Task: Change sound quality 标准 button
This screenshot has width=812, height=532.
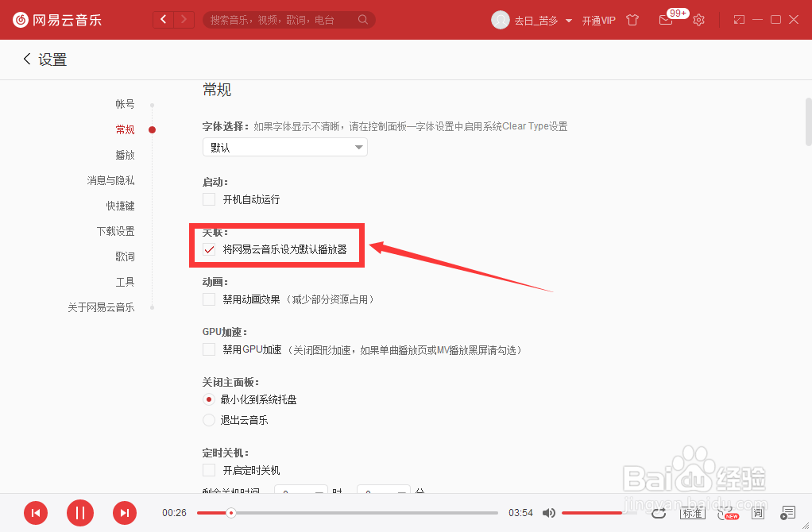Action: (x=692, y=513)
